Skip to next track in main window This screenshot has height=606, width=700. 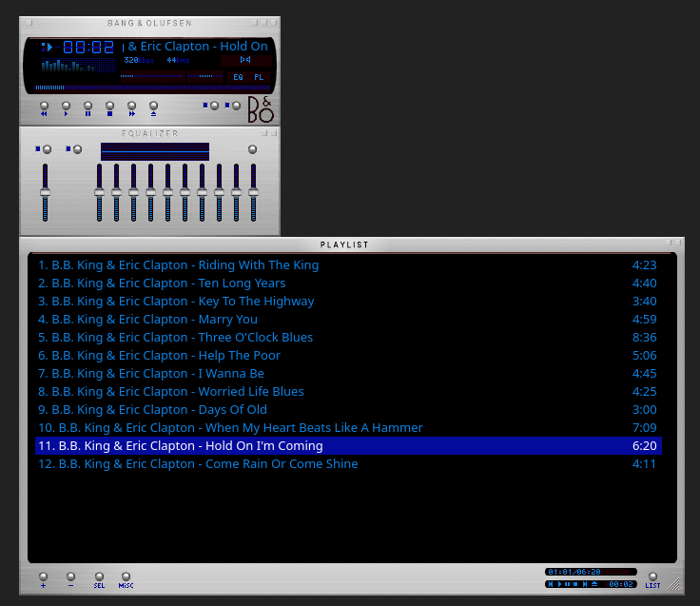[131, 108]
